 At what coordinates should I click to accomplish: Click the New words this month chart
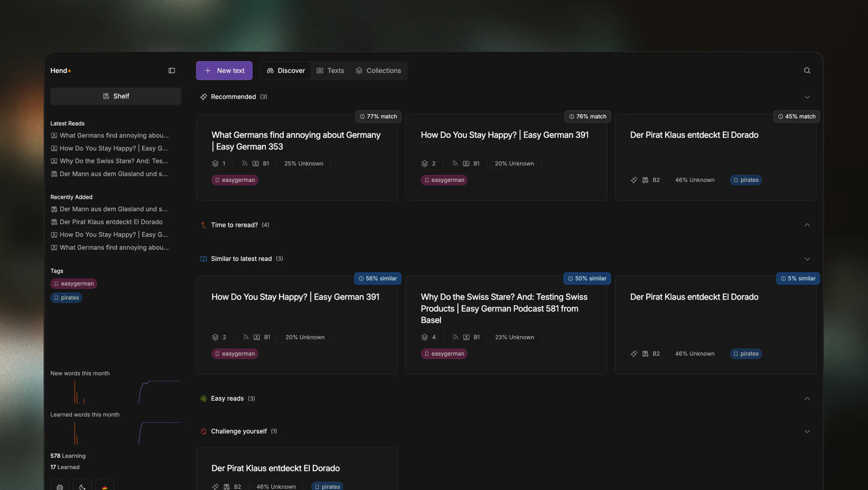[x=116, y=392]
